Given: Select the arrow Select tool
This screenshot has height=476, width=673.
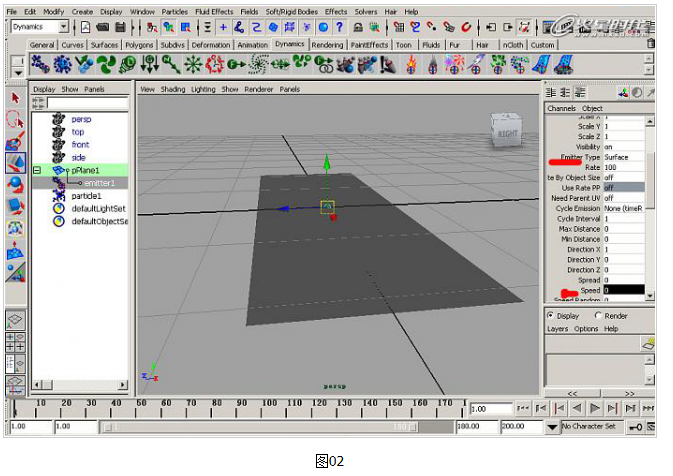Looking at the screenshot, I should click(15, 99).
